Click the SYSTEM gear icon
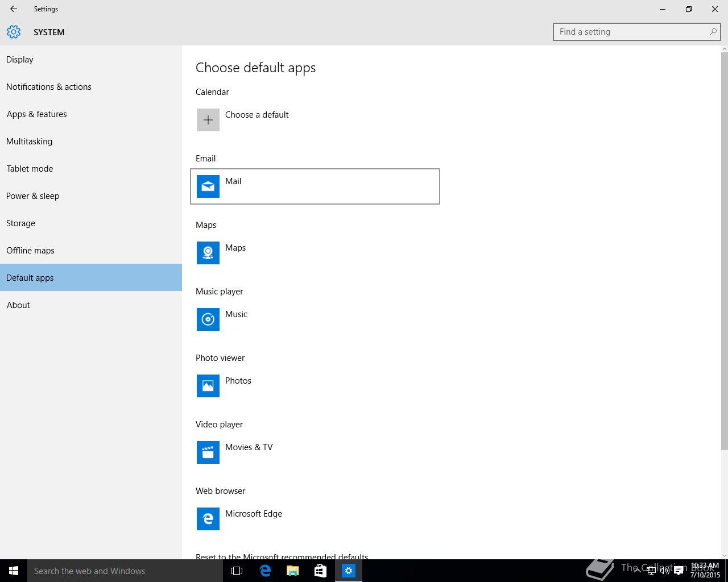 point(14,32)
